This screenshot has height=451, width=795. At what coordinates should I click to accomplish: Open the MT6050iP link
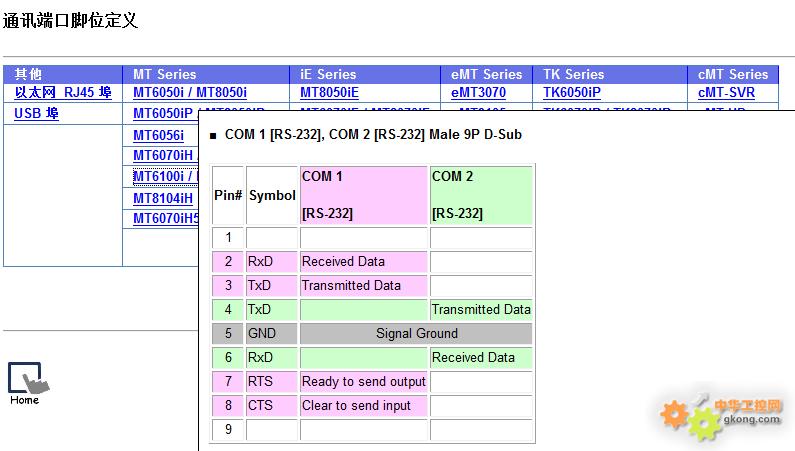pyautogui.click(x=163, y=114)
